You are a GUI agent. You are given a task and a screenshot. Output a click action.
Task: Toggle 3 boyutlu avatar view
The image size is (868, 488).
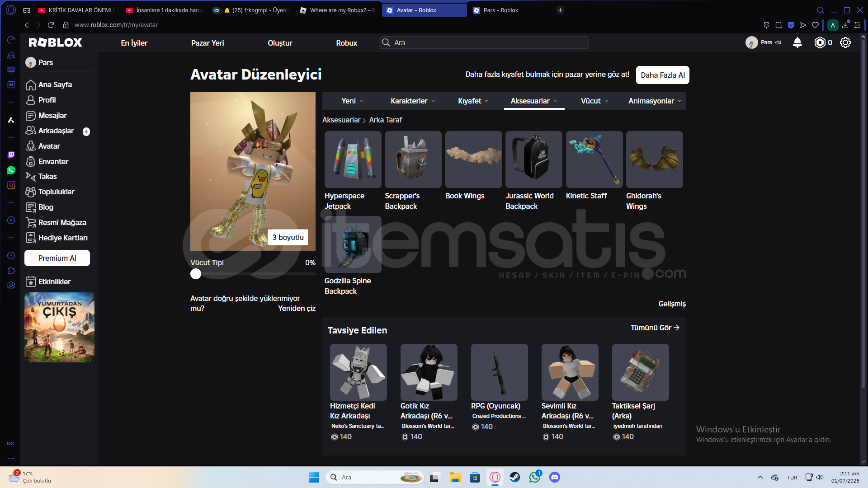[288, 237]
